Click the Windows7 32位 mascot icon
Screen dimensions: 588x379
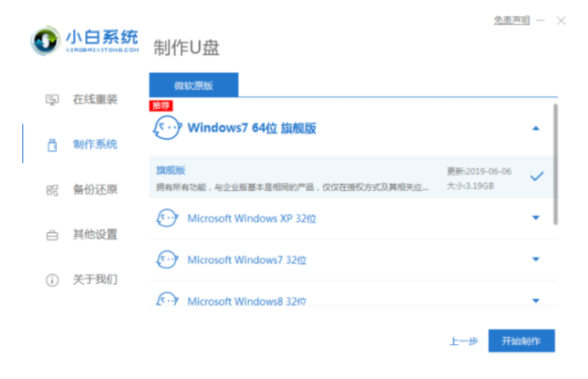point(167,259)
